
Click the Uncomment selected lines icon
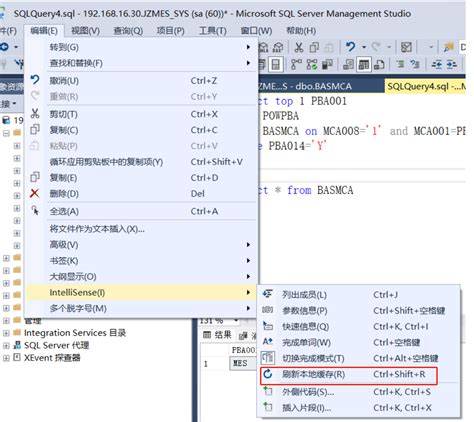pos(415,64)
